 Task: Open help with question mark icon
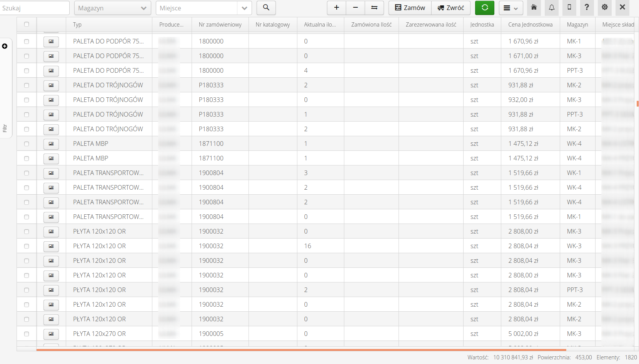587,7
